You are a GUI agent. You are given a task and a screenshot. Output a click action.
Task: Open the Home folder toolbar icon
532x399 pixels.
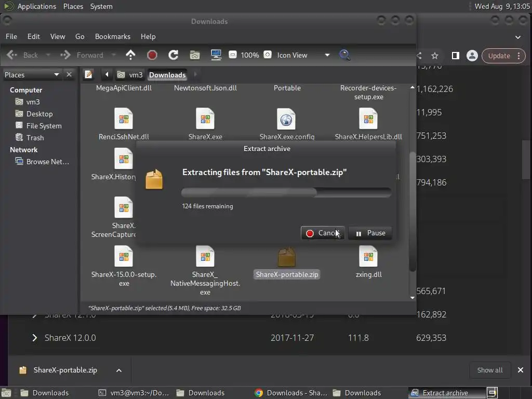[195, 55]
